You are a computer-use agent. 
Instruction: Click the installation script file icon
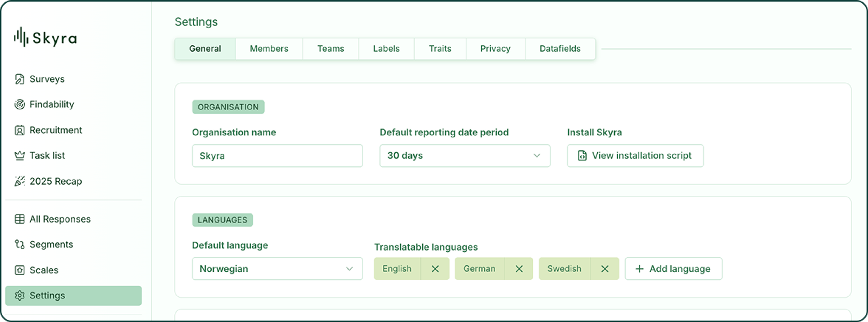point(582,155)
